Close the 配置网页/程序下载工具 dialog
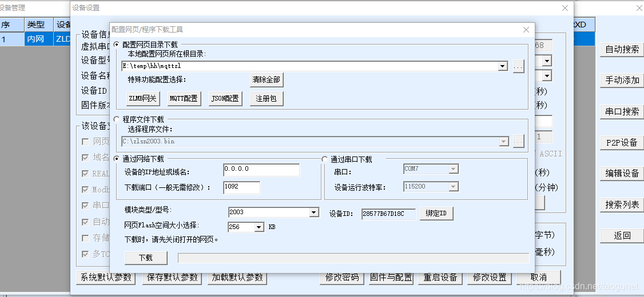 (526, 30)
